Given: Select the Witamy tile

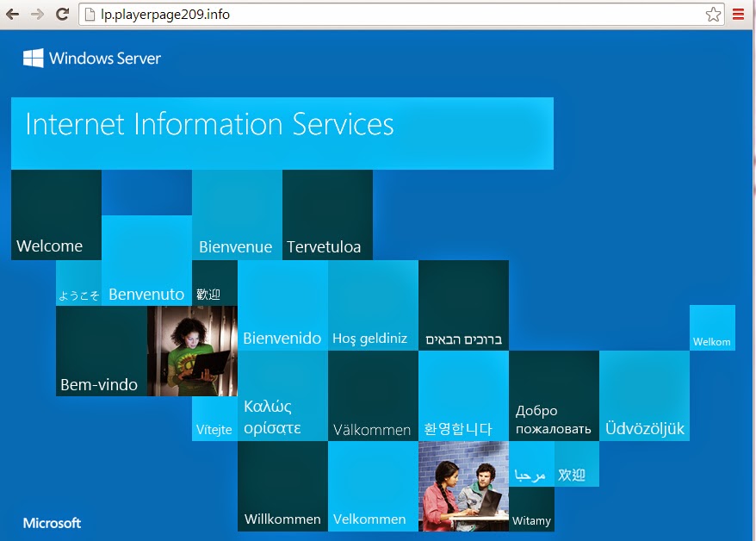Looking at the screenshot, I should point(531,509).
